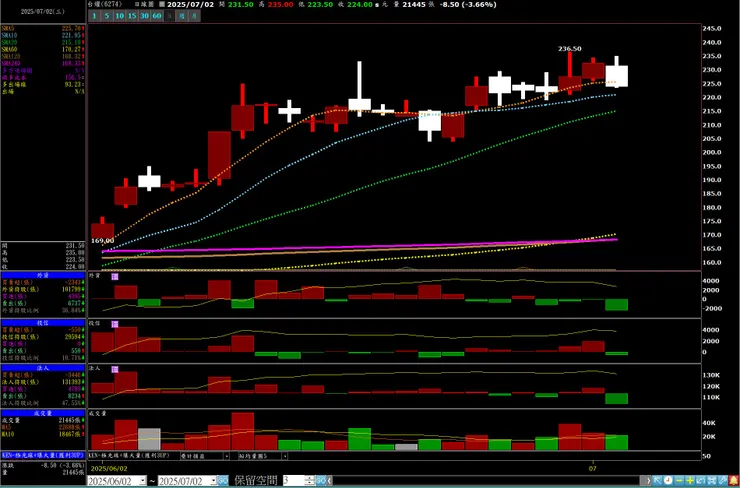Click GO button next to date range

click(223, 481)
